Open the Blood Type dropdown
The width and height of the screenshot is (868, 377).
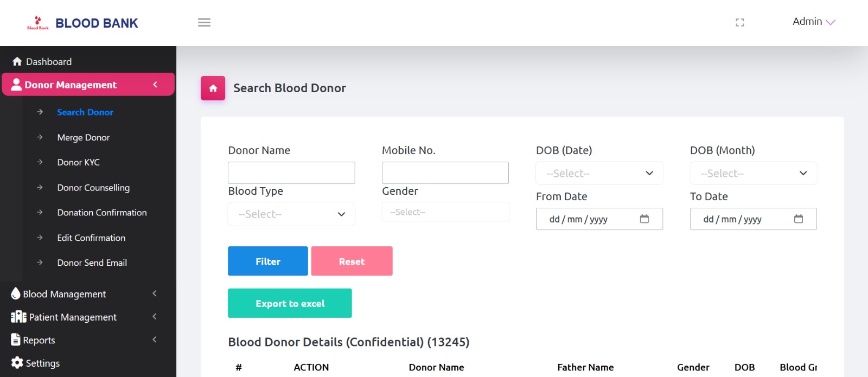pos(291,214)
